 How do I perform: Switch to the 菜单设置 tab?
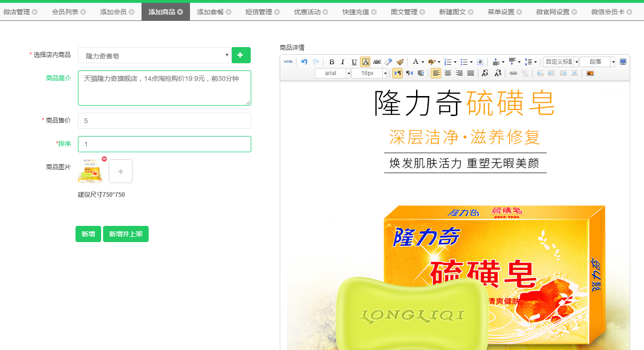[x=501, y=12]
